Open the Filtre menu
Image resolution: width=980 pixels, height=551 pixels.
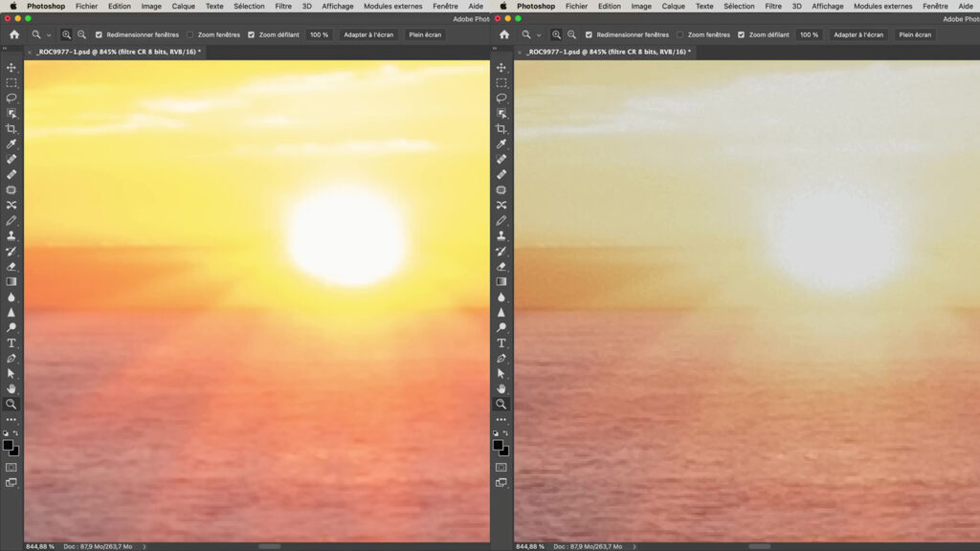tap(282, 6)
